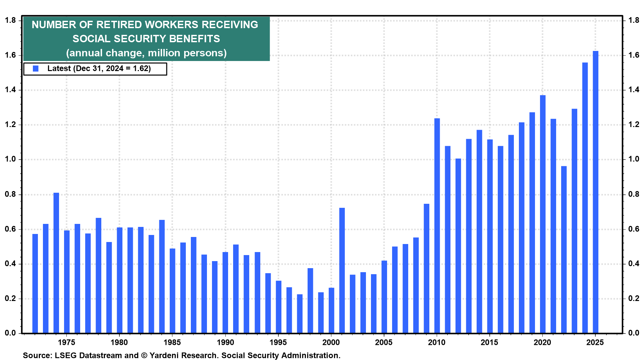Click the 0.8 left axis gridline label
644x362 pixels.
(11, 193)
